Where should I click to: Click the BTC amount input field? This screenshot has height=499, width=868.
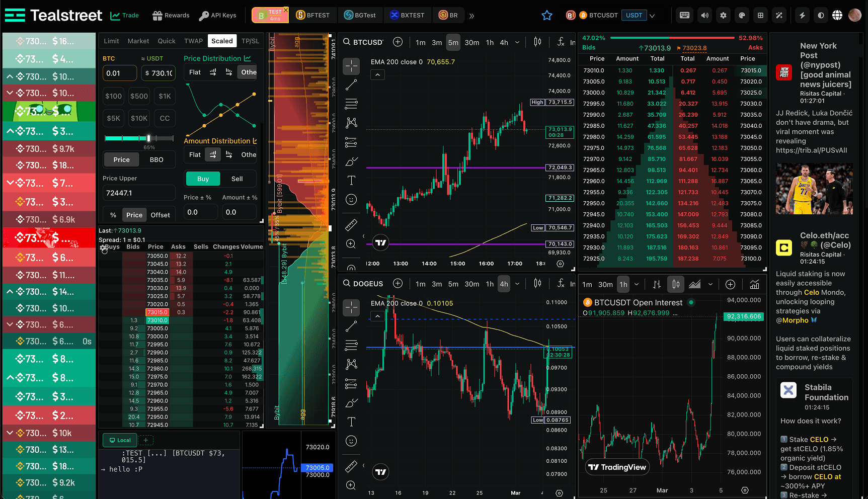[x=120, y=73]
